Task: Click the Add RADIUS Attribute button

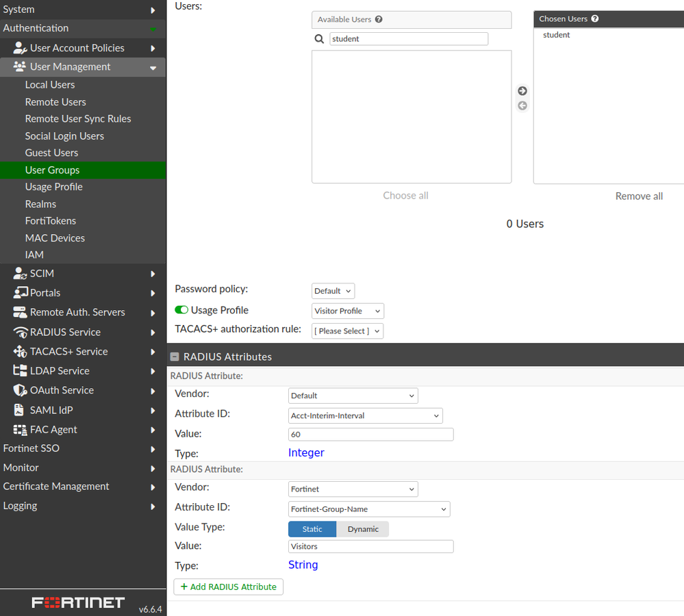Action: tap(228, 587)
